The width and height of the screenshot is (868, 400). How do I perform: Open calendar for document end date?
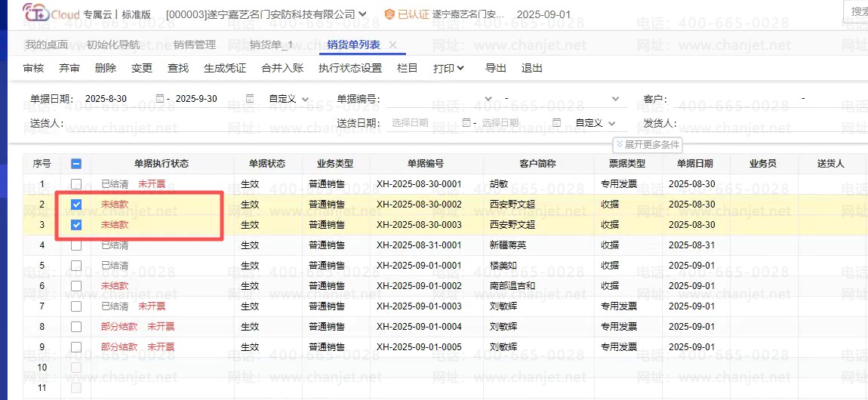pos(250,99)
